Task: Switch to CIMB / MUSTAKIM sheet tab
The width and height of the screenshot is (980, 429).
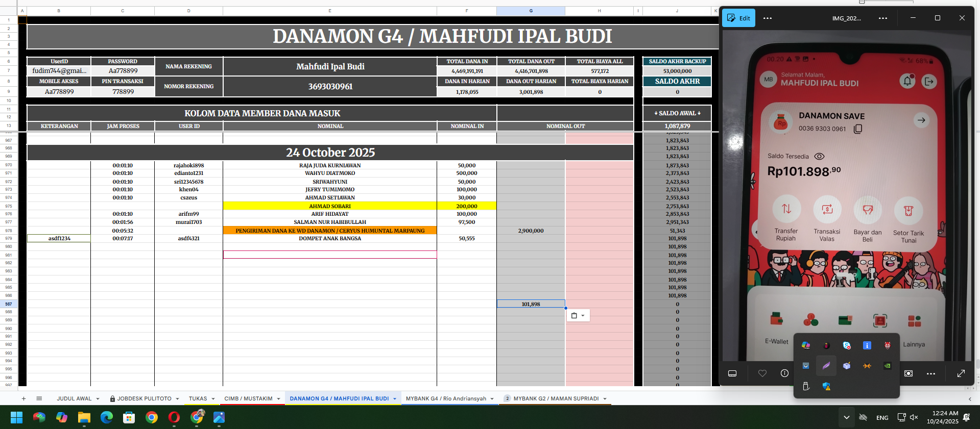Action: (248, 398)
